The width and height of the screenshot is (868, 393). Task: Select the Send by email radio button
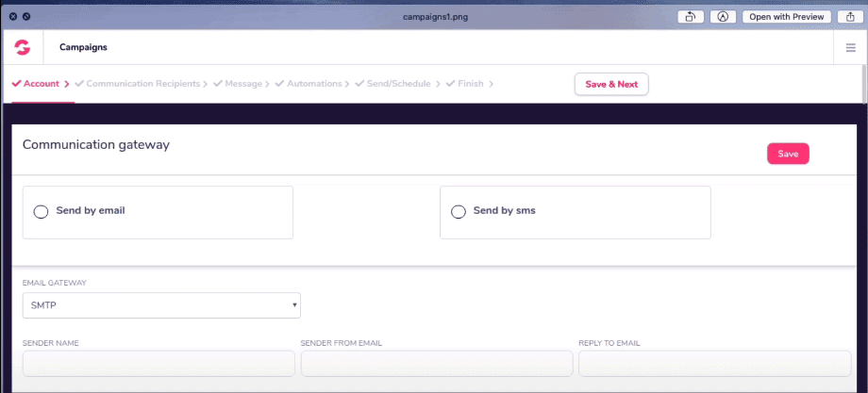click(x=41, y=212)
